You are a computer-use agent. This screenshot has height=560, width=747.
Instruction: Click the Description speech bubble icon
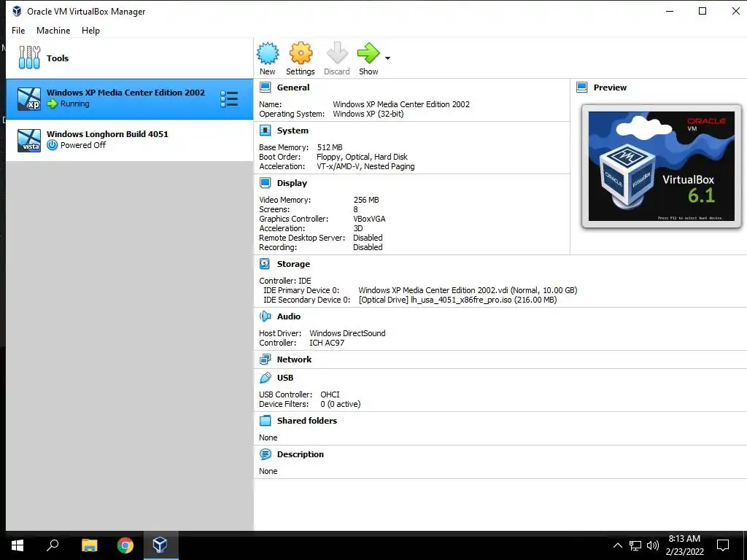click(x=265, y=454)
